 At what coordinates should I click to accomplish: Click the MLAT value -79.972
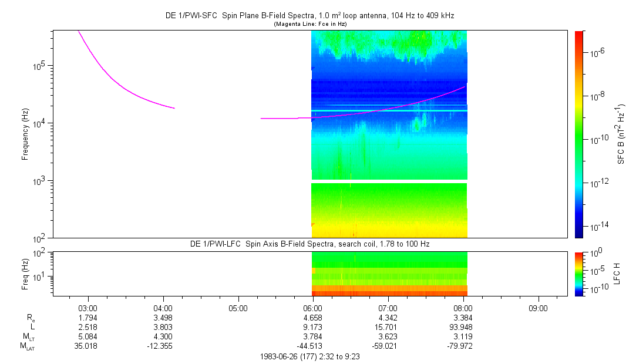pyautogui.click(x=459, y=346)
